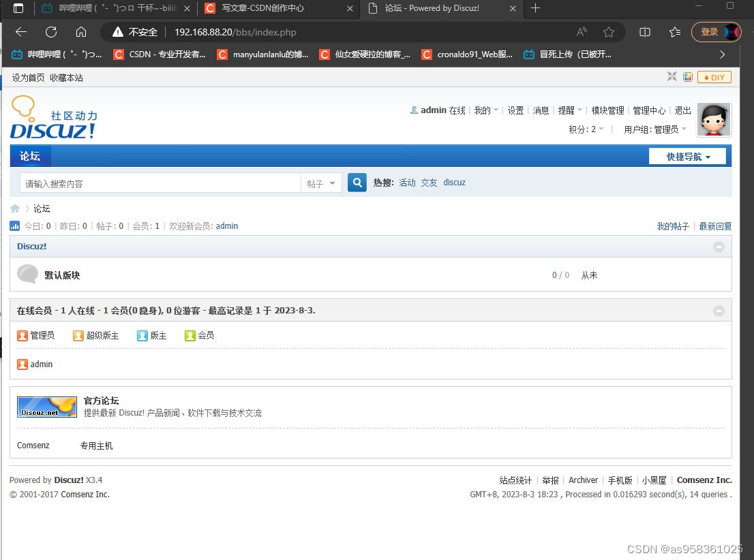
Task: Add page to favorites star
Action: click(609, 32)
